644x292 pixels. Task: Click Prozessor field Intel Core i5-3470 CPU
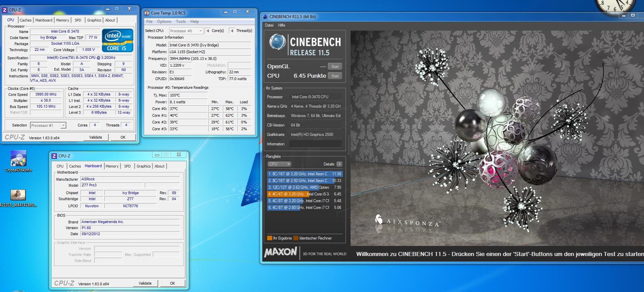[x=315, y=97]
